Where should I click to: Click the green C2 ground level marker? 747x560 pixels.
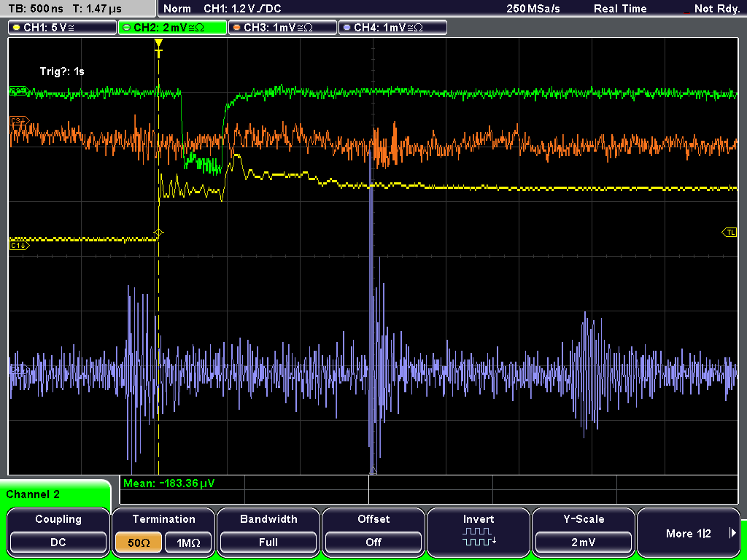(20, 90)
